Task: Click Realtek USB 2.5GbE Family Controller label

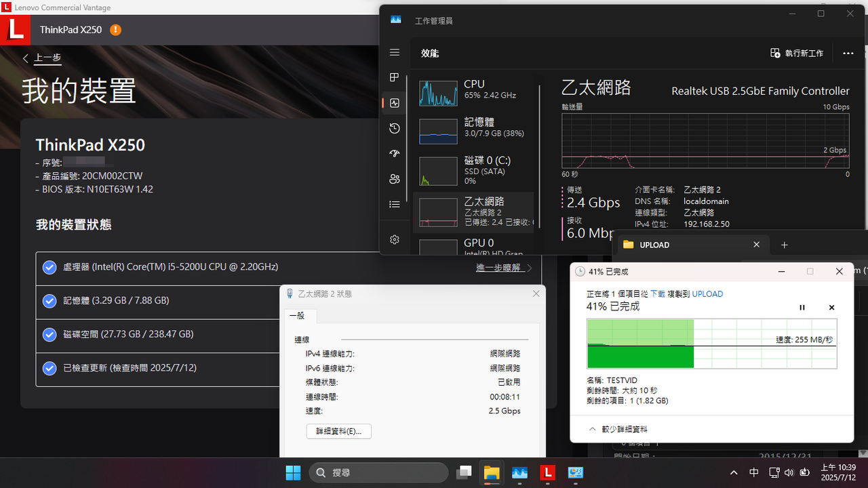Action: pyautogui.click(x=760, y=91)
